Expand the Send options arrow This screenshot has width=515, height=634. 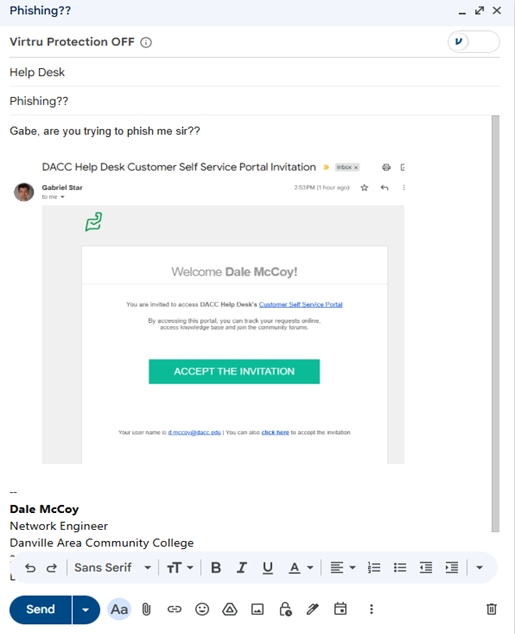(86, 609)
